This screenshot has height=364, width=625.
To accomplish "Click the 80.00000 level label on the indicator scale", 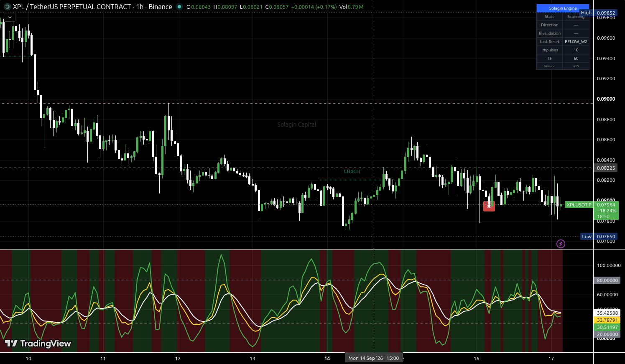I will click(607, 280).
